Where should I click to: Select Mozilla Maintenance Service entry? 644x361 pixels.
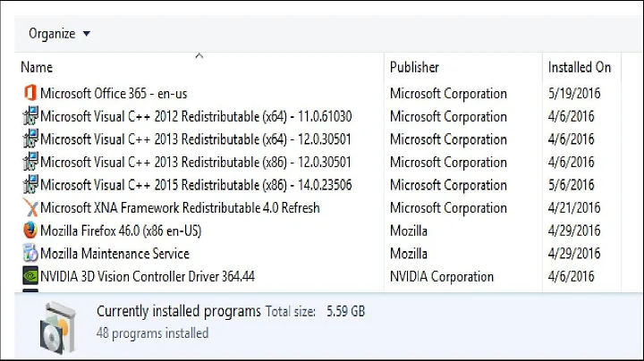tap(114, 254)
